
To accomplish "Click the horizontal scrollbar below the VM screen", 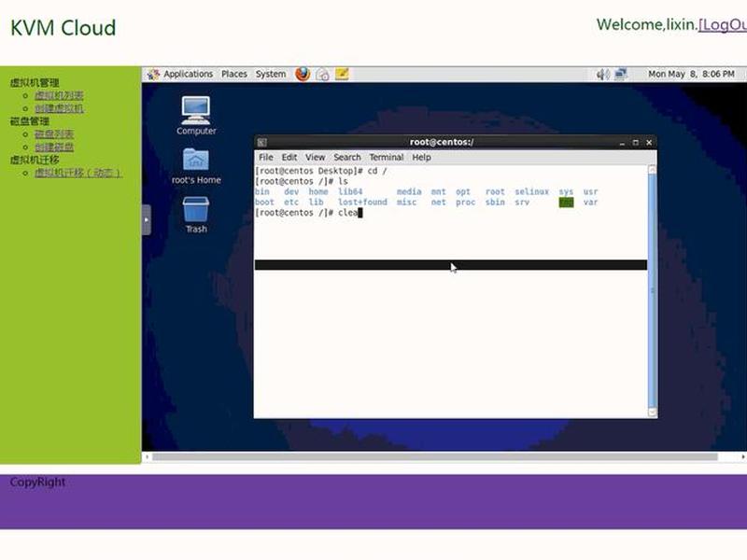I will 434,456.
